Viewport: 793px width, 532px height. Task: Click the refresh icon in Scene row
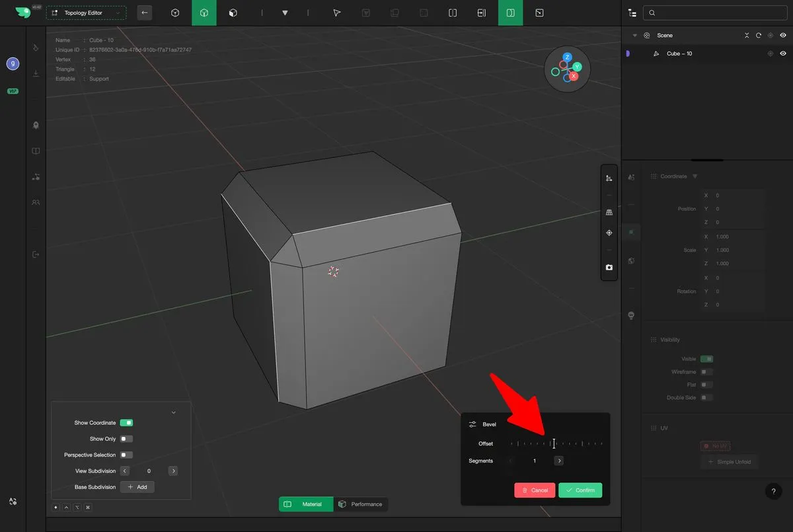(x=759, y=36)
